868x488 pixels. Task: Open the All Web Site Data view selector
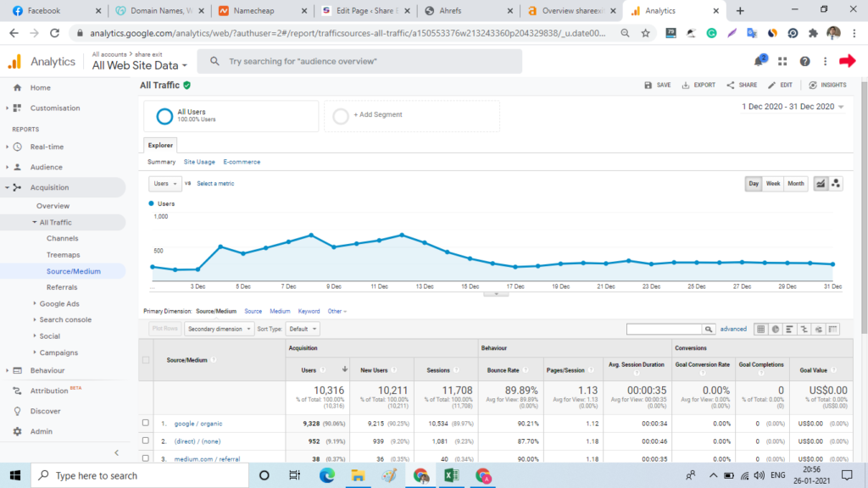click(x=140, y=65)
